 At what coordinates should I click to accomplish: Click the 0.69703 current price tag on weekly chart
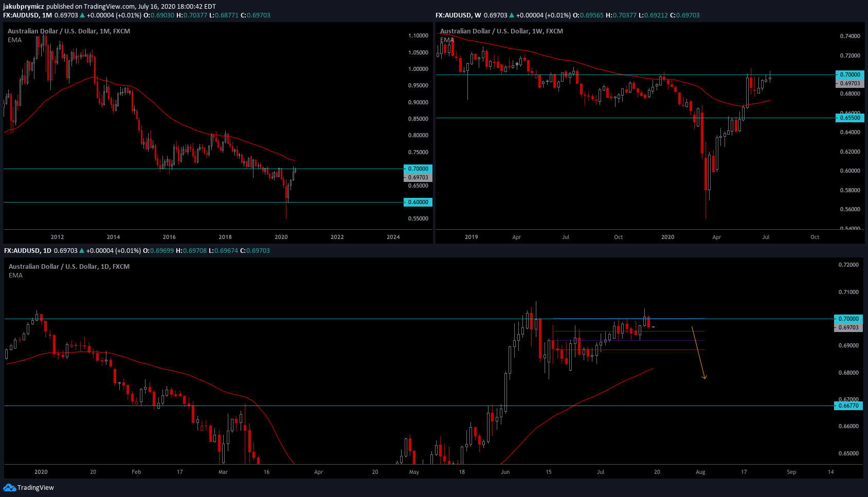click(x=850, y=83)
